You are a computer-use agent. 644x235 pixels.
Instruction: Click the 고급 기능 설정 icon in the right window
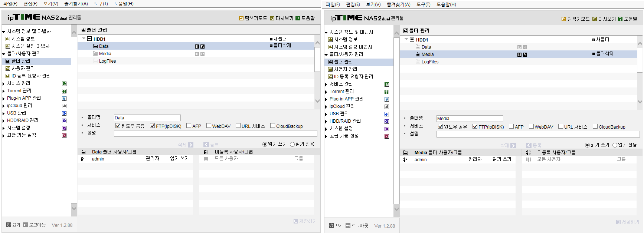tap(387, 136)
